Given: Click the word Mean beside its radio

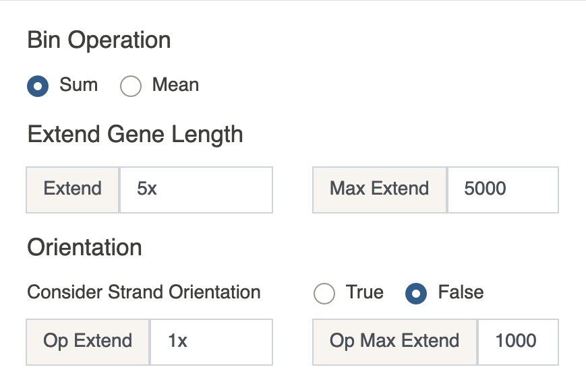Looking at the screenshot, I should pos(175,85).
